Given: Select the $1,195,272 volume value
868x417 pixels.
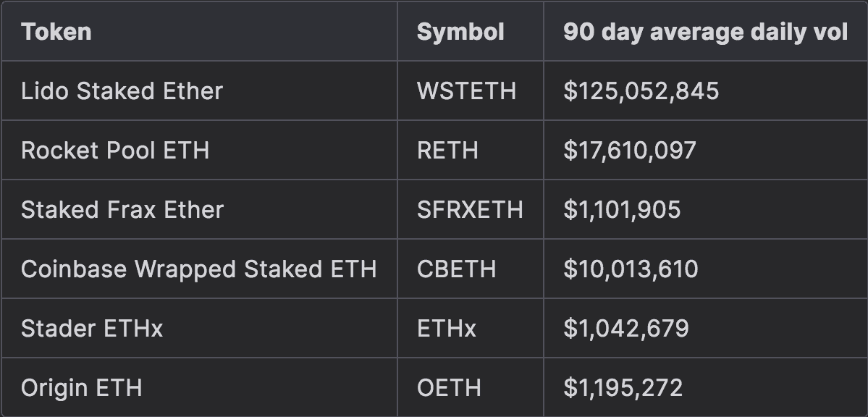Looking at the screenshot, I should click(623, 388).
